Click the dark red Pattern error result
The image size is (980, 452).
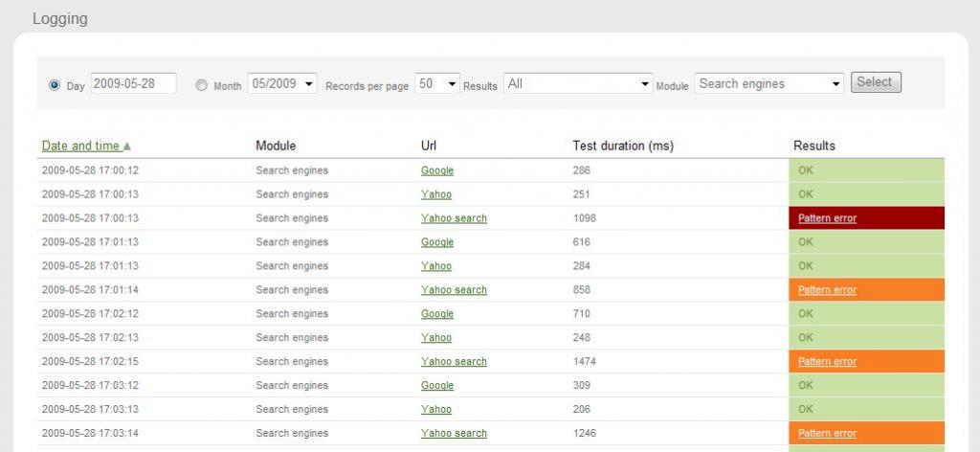[827, 218]
